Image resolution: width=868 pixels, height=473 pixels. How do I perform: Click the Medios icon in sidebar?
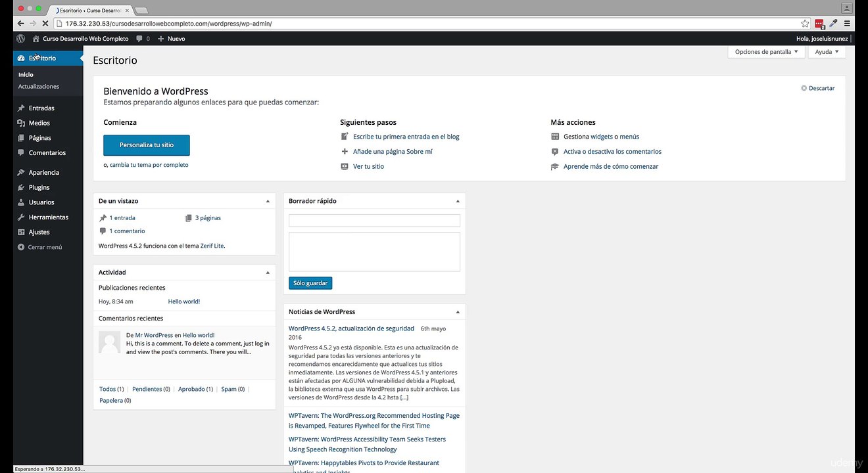tap(21, 123)
